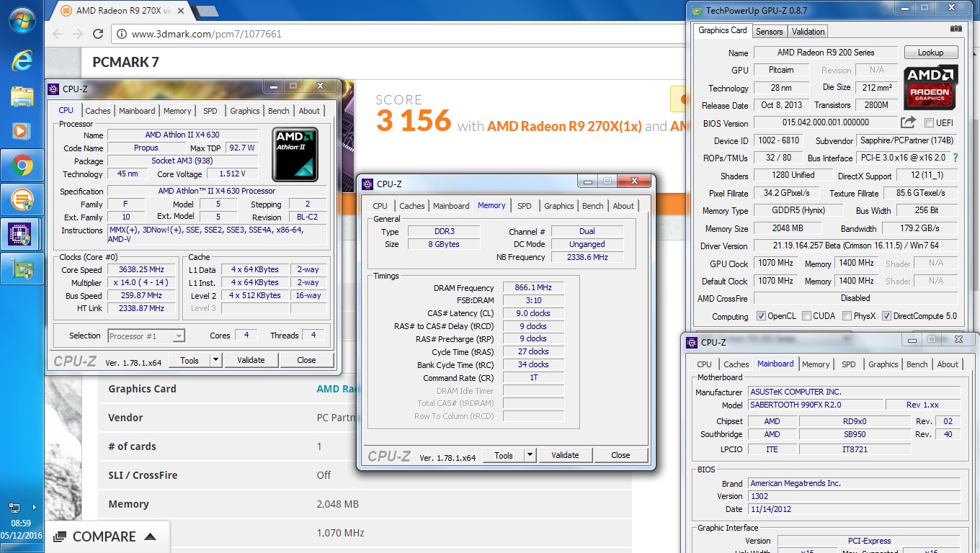Open the Processor #1 selection dropdown

point(146,336)
